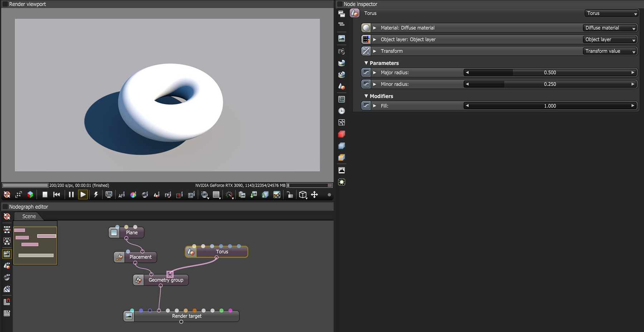Open the clay mode sphere dropdown icon

tap(205, 194)
